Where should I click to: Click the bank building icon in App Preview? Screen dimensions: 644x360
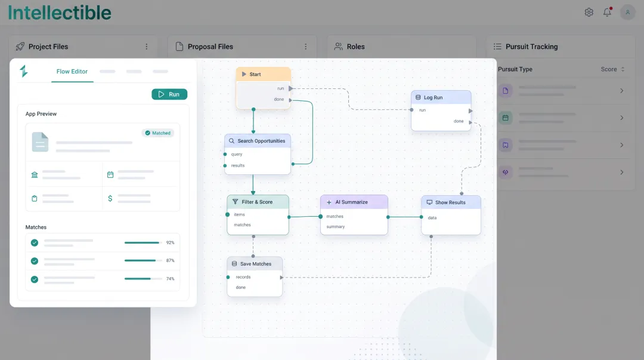[x=35, y=175]
